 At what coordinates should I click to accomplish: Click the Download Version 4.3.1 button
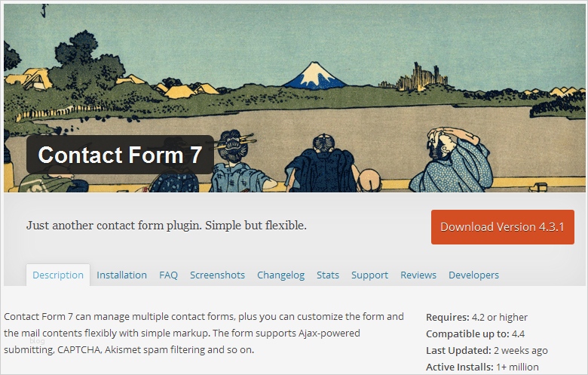click(502, 226)
